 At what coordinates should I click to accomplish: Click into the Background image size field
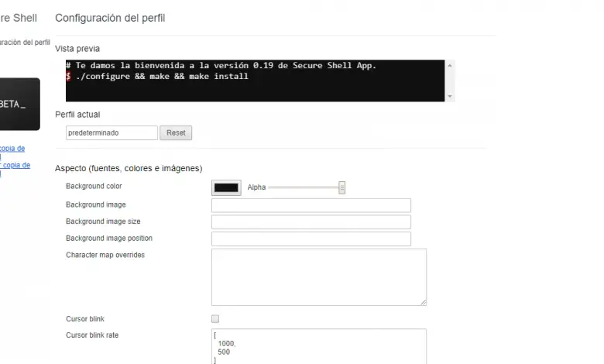point(311,221)
